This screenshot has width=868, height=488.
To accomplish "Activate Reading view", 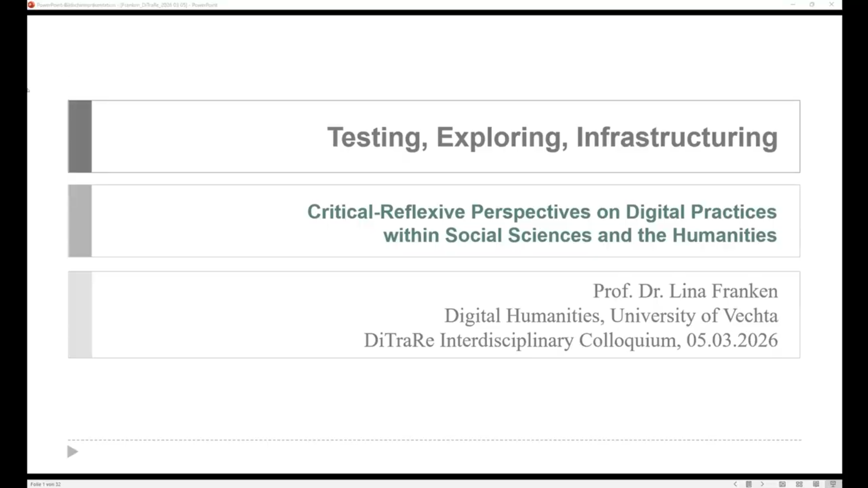I will coord(816,483).
